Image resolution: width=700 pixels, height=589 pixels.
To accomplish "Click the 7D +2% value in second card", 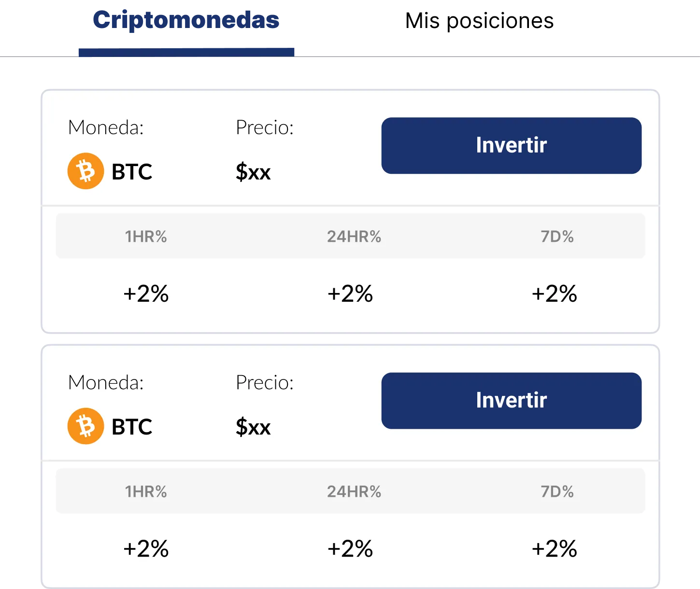I will [554, 548].
